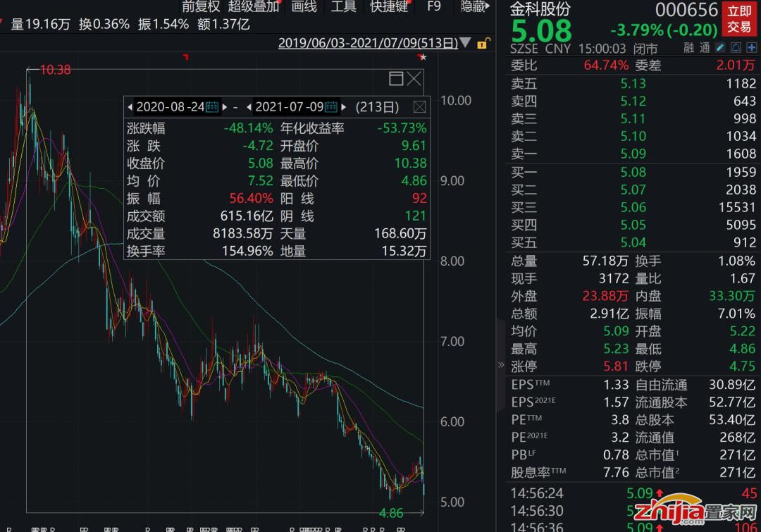Open the F9 deep data menu item
Image resolution: width=761 pixels, height=532 pixels.
coord(434,6)
